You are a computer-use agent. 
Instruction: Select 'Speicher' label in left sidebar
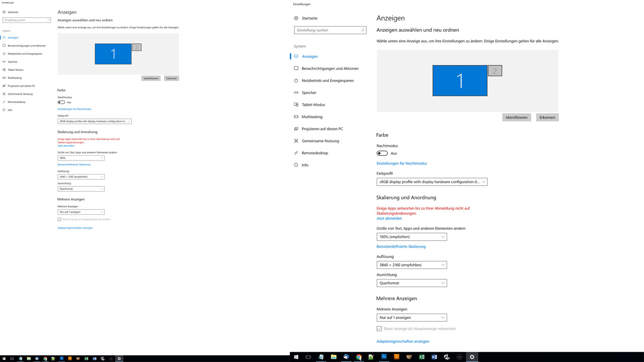(x=12, y=62)
